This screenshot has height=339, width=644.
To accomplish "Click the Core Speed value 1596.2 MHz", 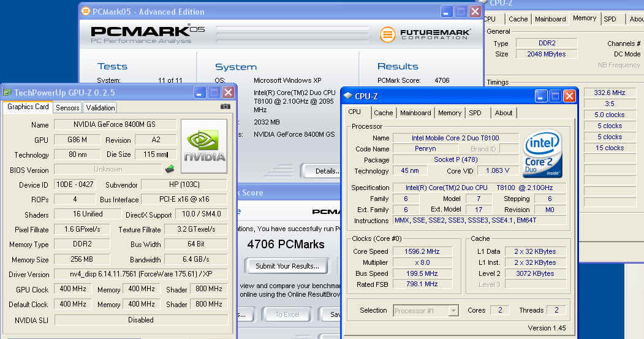I will click(x=422, y=251).
